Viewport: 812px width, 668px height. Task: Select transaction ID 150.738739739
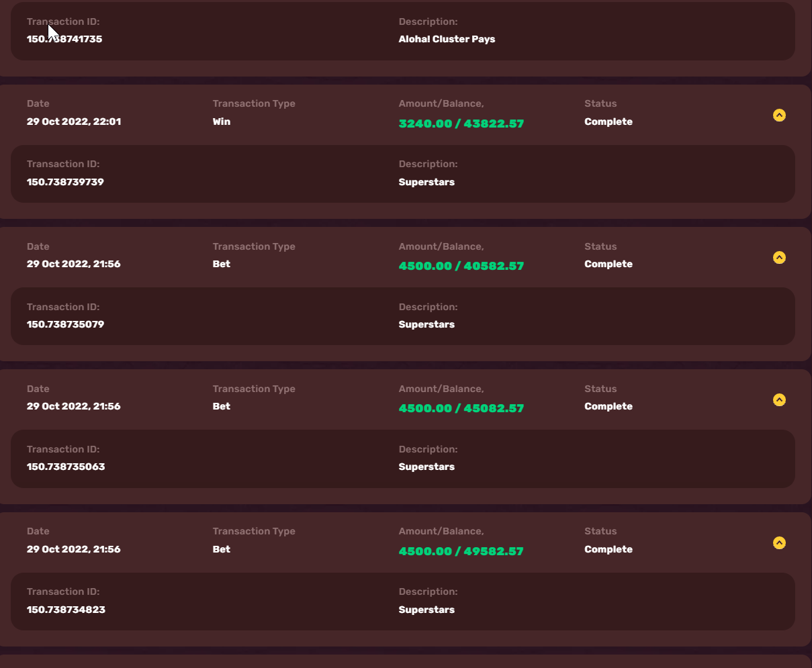point(65,182)
